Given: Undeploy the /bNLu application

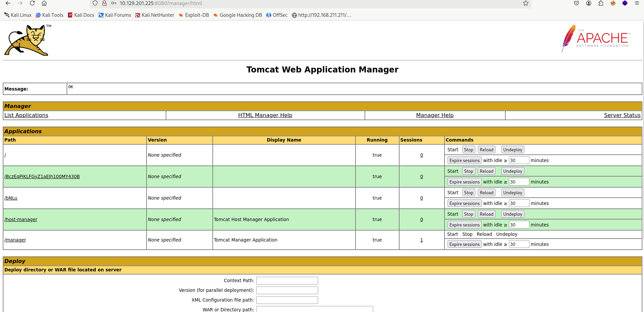Looking at the screenshot, I should (x=513, y=193).
